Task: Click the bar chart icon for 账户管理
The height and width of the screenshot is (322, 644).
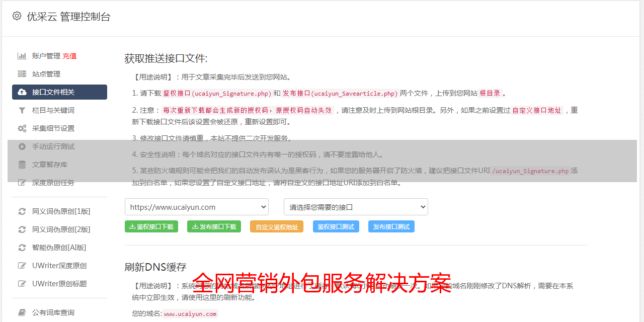Action: coord(22,56)
